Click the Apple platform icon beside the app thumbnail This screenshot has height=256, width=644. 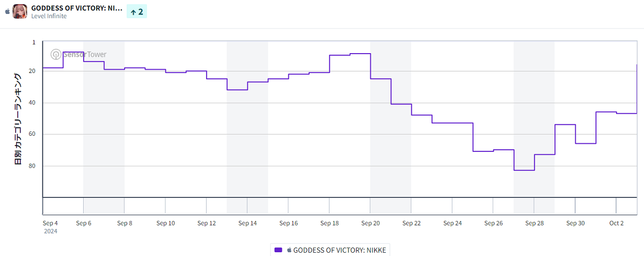coord(7,11)
